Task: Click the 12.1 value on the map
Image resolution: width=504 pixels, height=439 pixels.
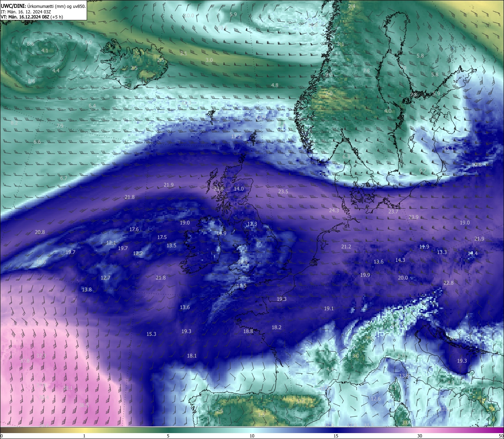Action: coord(111,243)
